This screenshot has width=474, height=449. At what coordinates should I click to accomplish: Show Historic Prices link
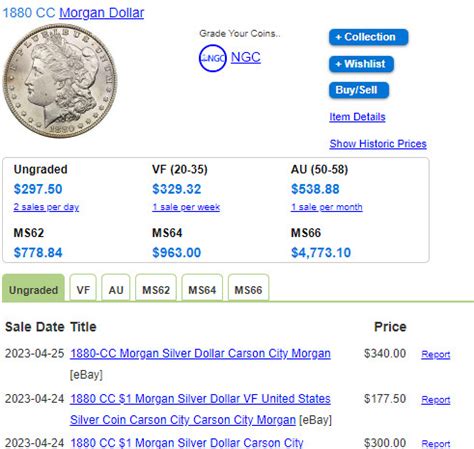pos(378,144)
